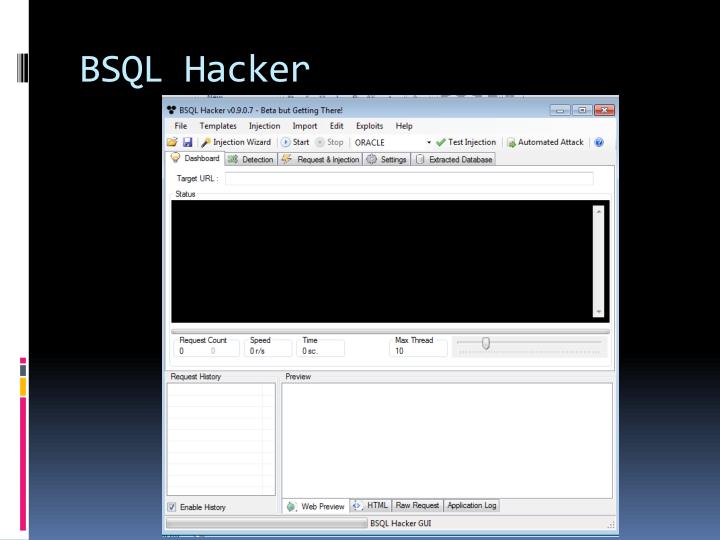Click the blue help question icon

pyautogui.click(x=599, y=142)
